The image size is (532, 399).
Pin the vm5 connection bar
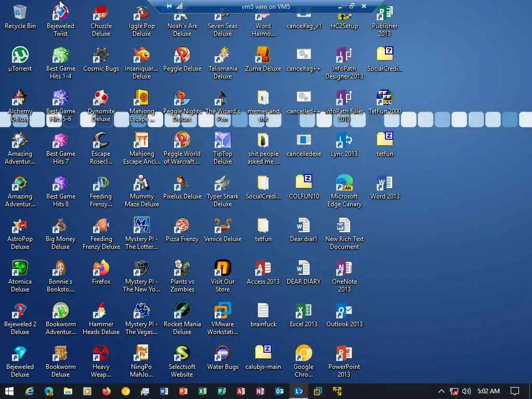(169, 6)
